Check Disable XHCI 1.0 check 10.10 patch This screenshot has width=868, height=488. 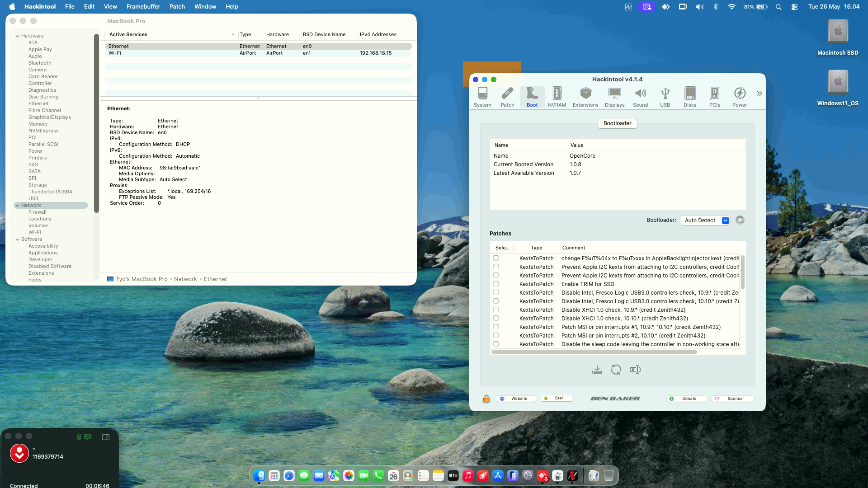(x=496, y=318)
